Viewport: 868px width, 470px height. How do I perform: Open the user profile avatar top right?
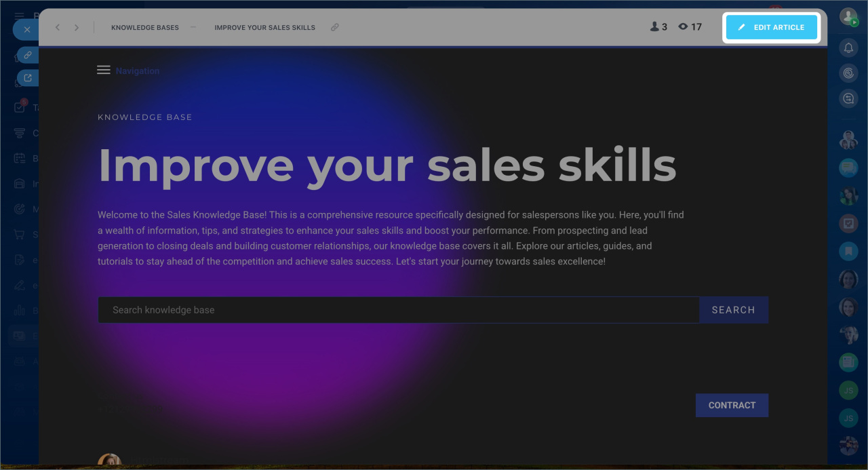point(848,17)
